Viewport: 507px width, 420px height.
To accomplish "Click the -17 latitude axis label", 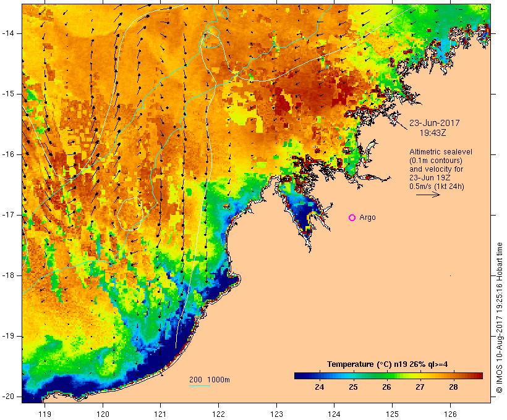I will click(8, 215).
